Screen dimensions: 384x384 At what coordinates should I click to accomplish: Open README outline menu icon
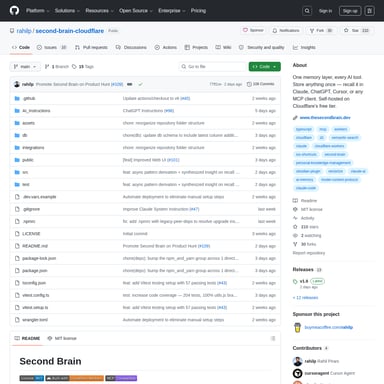[x=273, y=338]
